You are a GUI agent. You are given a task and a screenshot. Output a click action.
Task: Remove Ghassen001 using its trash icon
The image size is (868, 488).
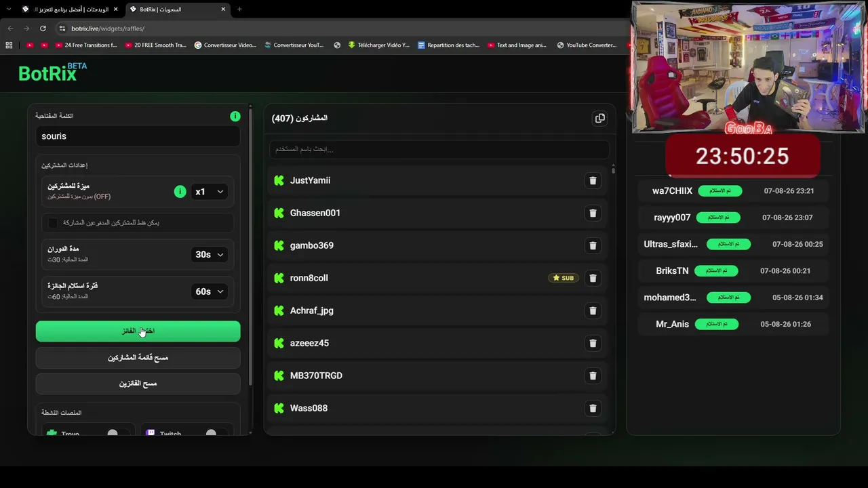[x=593, y=213]
